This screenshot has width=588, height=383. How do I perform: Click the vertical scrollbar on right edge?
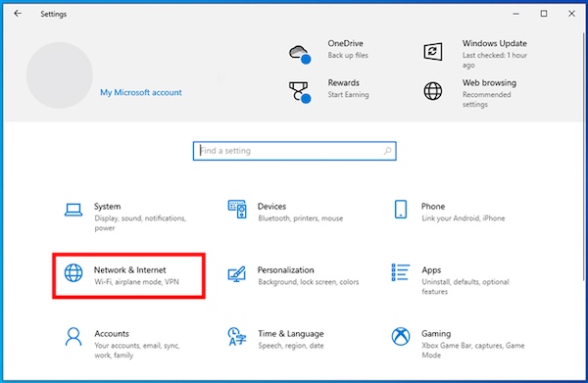pyautogui.click(x=584, y=157)
